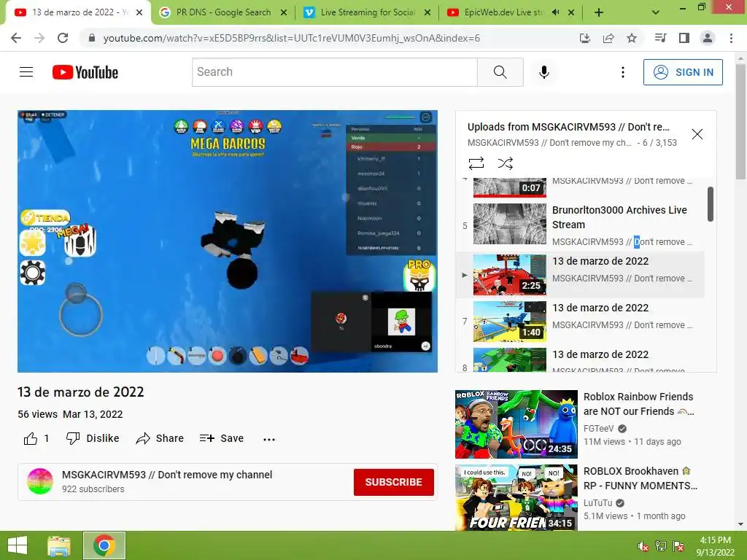Screen dimensions: 747x560
Task: Open playlist item number 8 thumbnail
Action: [x=510, y=359]
